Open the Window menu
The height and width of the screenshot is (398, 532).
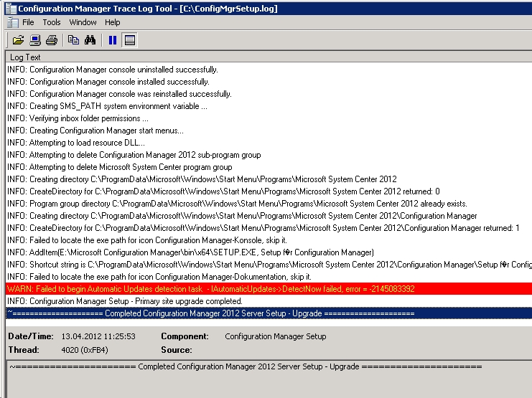click(83, 22)
